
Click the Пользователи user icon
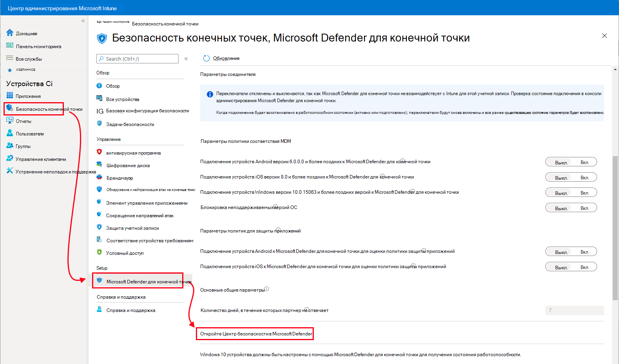(x=10, y=133)
